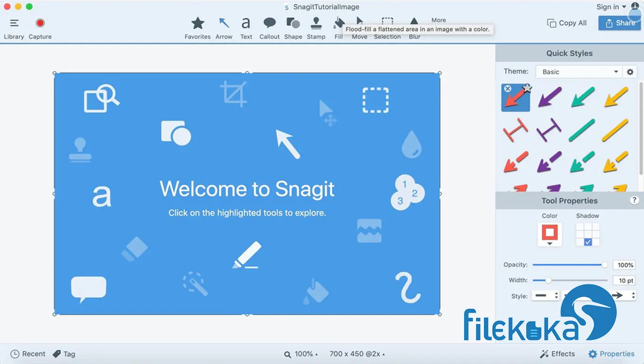Open Tool Properties help question mark

click(635, 200)
